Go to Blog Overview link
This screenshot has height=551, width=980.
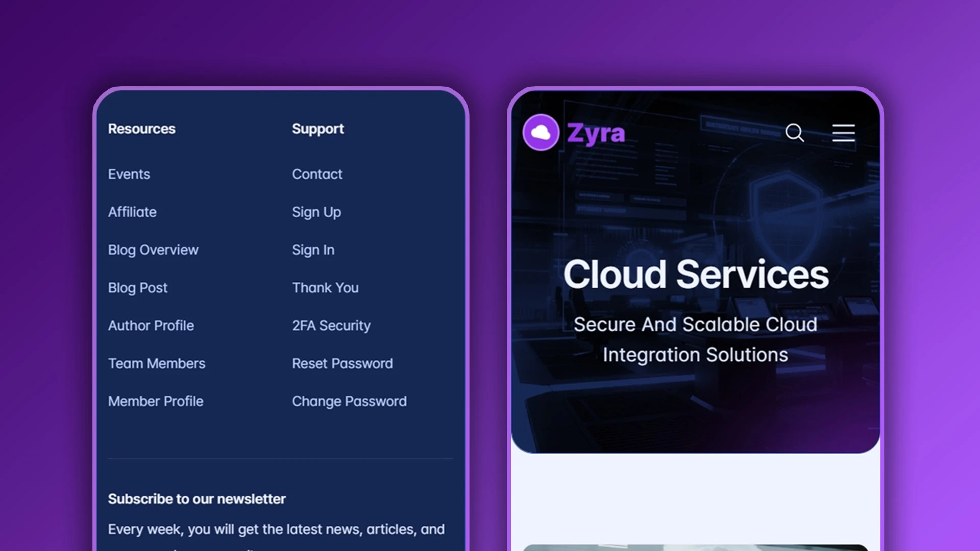click(x=153, y=250)
